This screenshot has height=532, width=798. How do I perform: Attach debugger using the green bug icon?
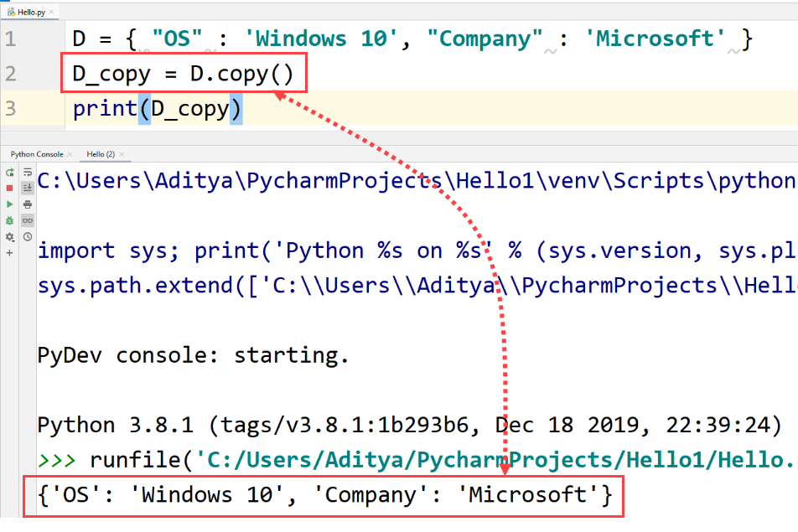(x=10, y=220)
